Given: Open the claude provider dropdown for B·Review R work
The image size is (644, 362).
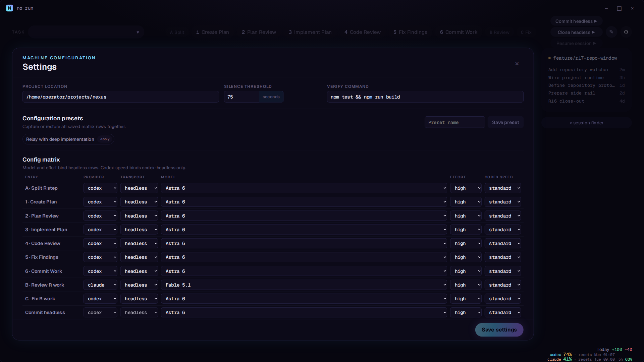Looking at the screenshot, I should pyautogui.click(x=100, y=285).
